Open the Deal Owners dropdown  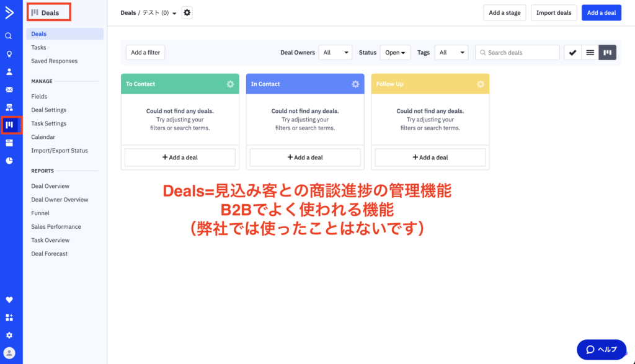335,52
